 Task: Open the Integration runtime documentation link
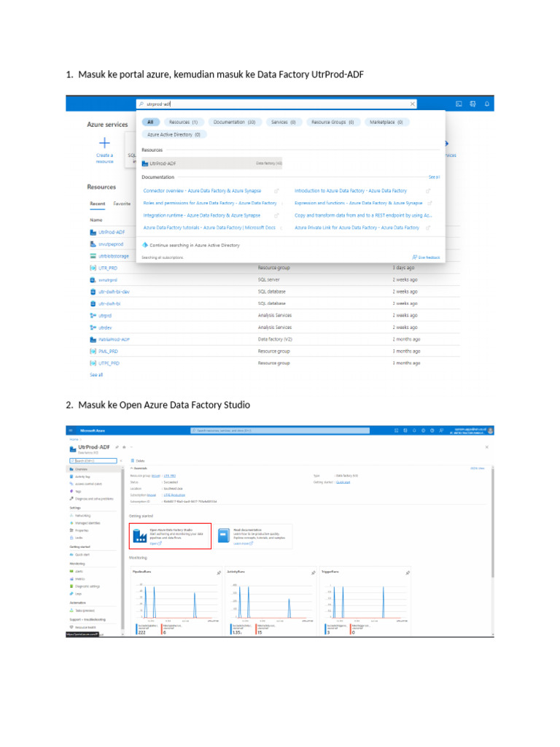pyautogui.click(x=201, y=215)
